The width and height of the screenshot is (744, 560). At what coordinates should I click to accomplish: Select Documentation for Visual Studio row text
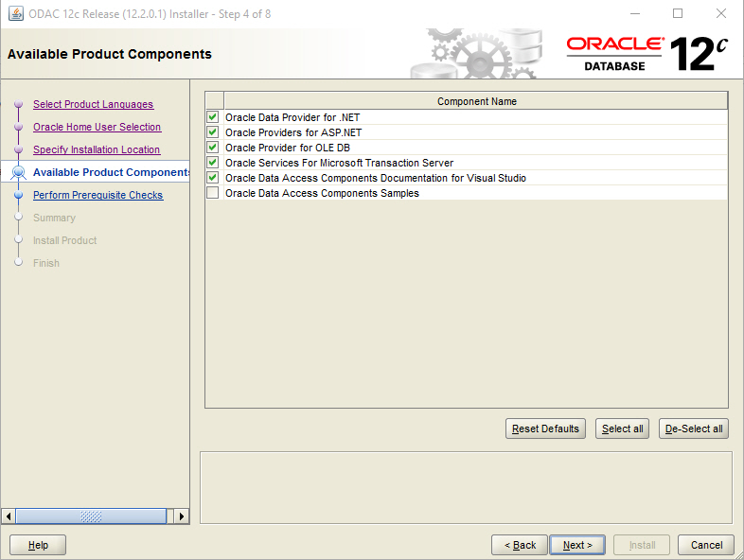pyautogui.click(x=376, y=178)
